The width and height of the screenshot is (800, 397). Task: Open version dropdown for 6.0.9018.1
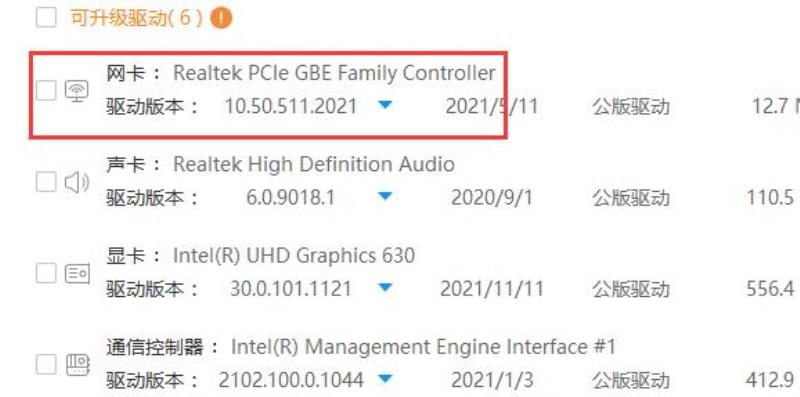point(385,196)
